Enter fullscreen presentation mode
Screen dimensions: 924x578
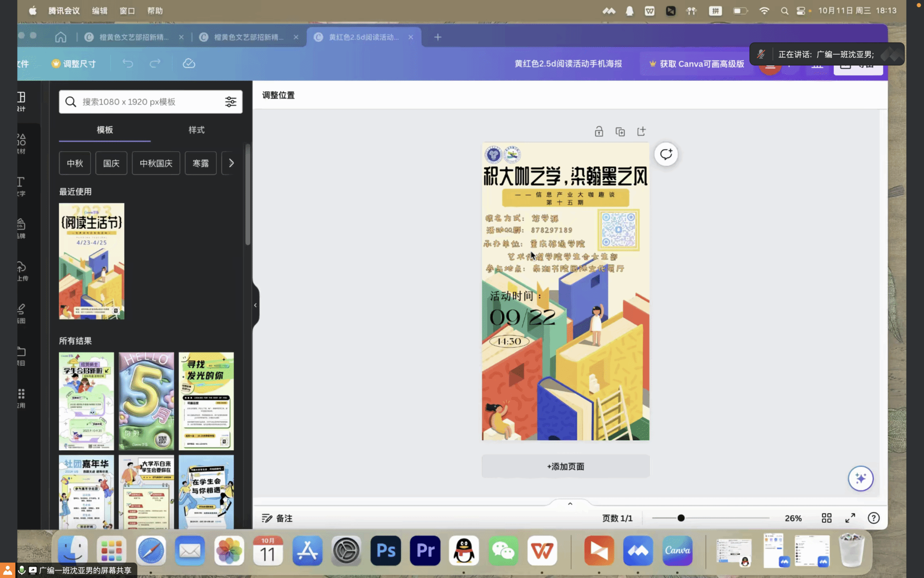[x=850, y=518]
